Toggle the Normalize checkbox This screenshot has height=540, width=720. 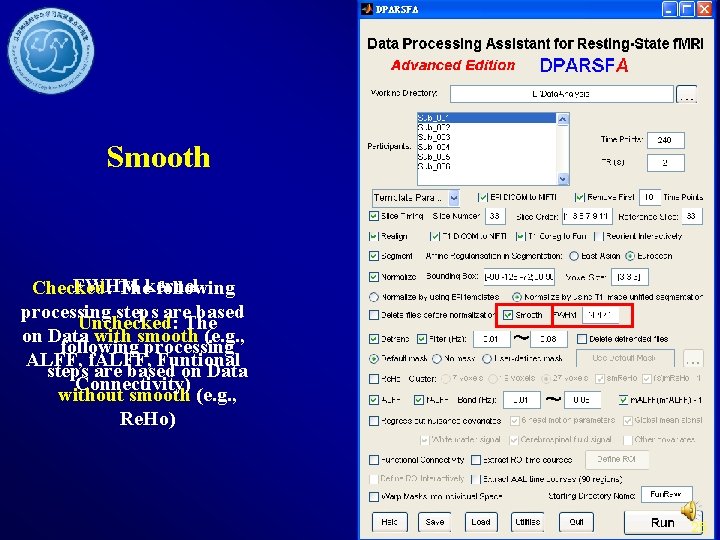pos(374,277)
